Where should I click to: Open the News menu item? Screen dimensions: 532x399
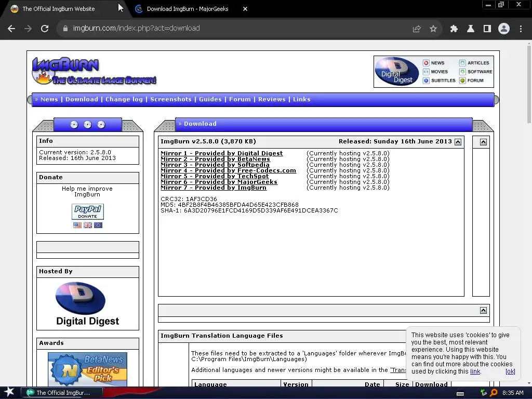click(49, 99)
